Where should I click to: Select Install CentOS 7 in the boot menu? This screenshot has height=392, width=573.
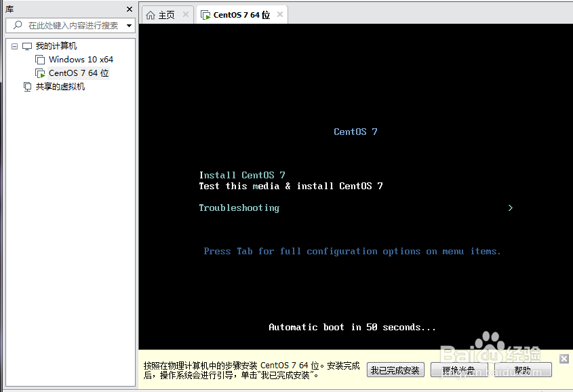(x=241, y=174)
